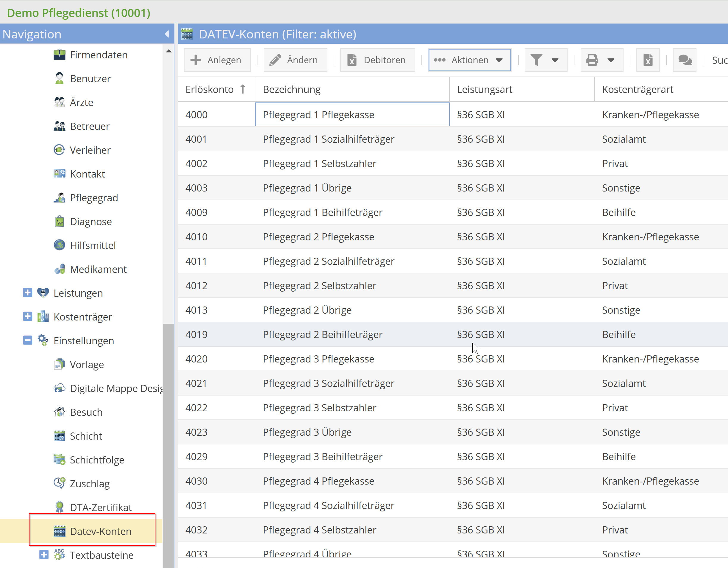Sort by Bezeichnung column header
Image resolution: width=728 pixels, height=568 pixels.
pyautogui.click(x=352, y=89)
